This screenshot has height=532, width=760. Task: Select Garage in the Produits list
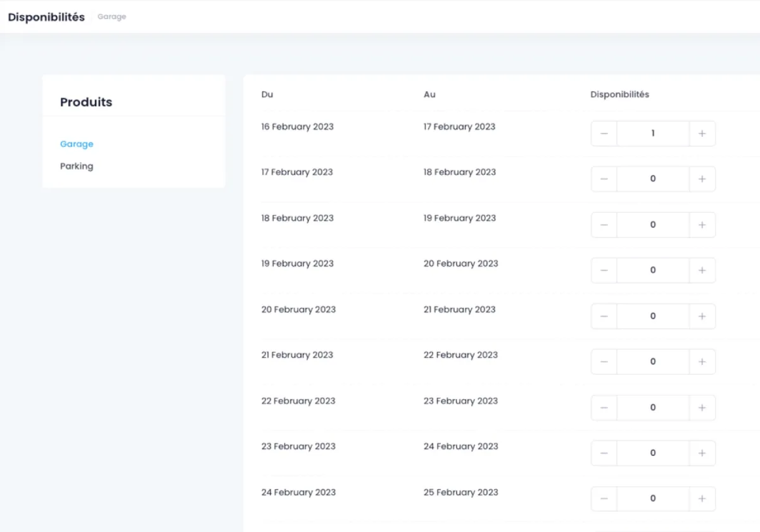(x=77, y=144)
